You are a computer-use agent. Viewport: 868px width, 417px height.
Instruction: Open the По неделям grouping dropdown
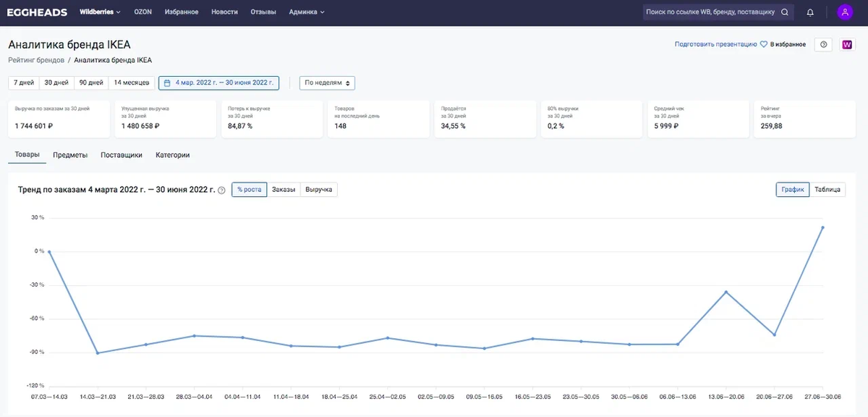click(328, 83)
